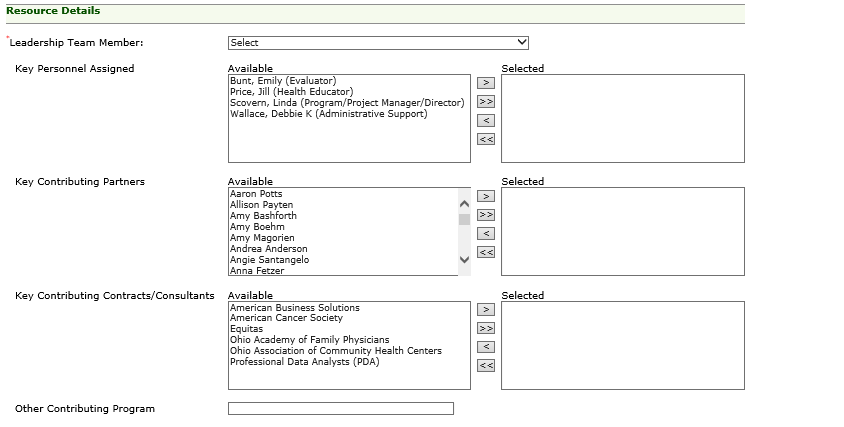The height and width of the screenshot is (427, 844).
Task: Select Amy Boehm in partners list
Action: (257, 227)
